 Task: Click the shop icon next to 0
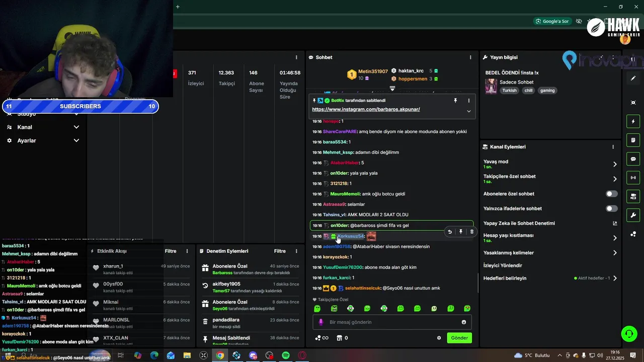tap(339, 338)
